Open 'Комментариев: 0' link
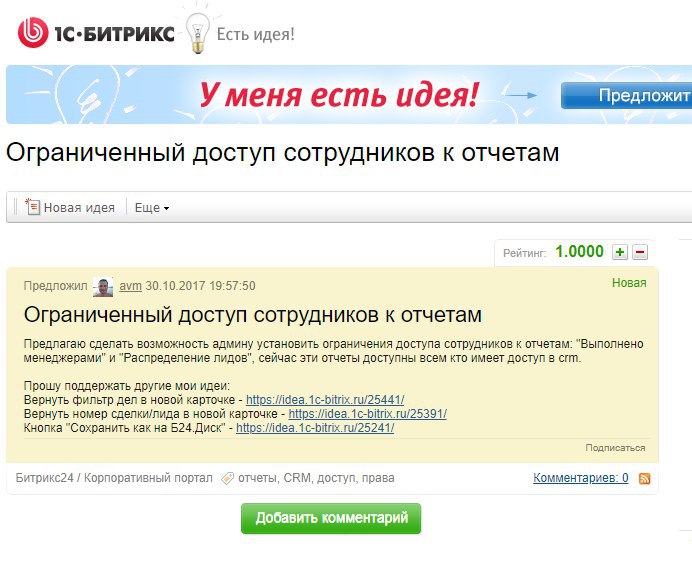Viewport: 692px width, 580px height. coord(580,478)
